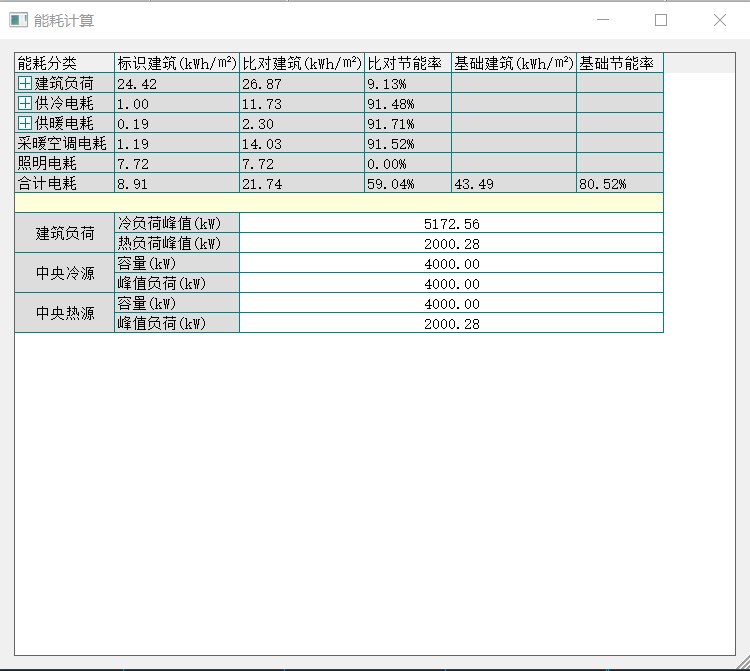The image size is (750, 671).
Task: Select the 采暖空调电耗 row label
Action: [65, 144]
